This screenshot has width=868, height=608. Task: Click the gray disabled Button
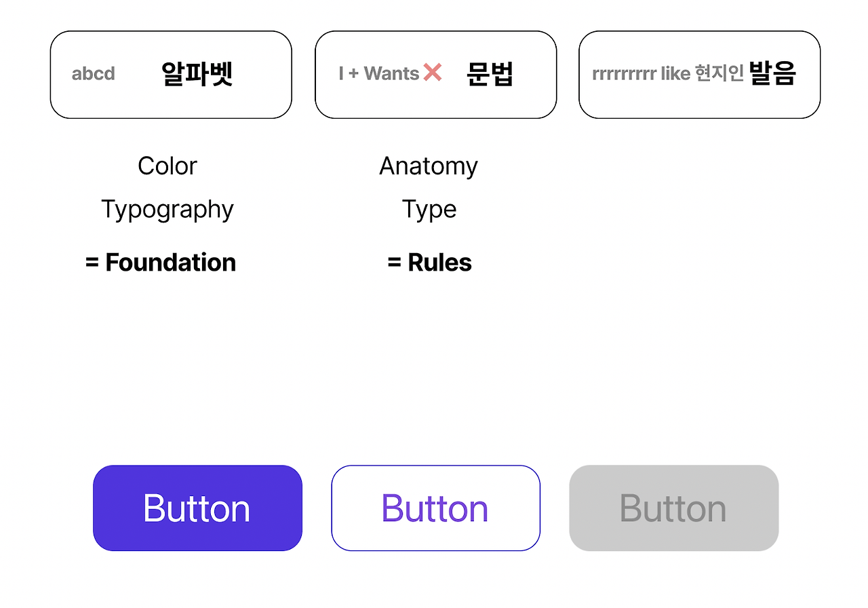673,508
